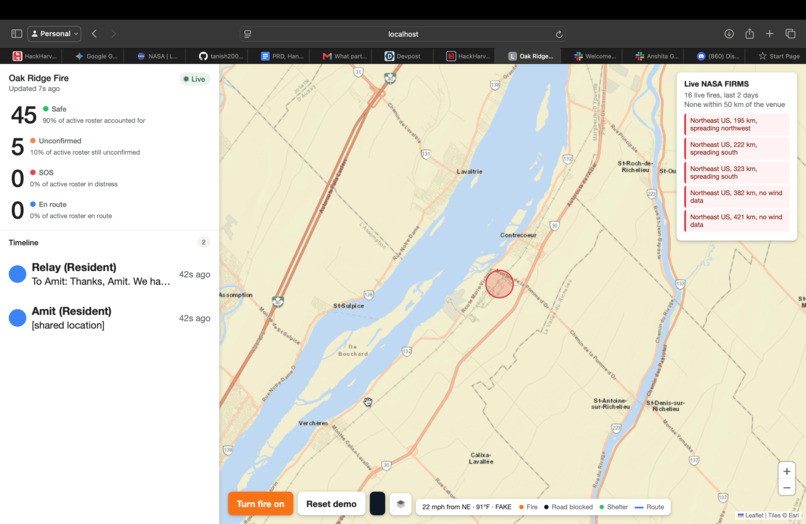806x524 pixels.
Task: Click the Share icon in Safari toolbar
Action: (x=749, y=33)
